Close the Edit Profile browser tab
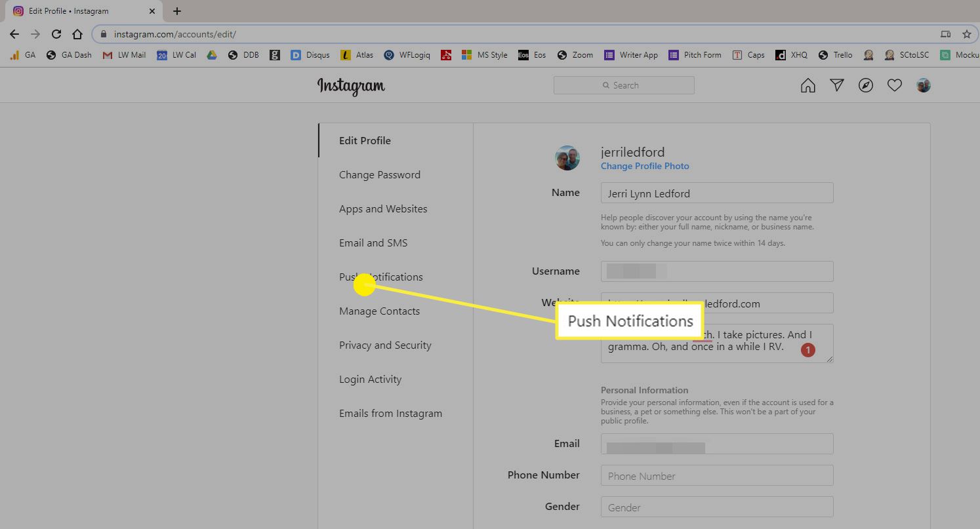This screenshot has height=529, width=980. 152,11
